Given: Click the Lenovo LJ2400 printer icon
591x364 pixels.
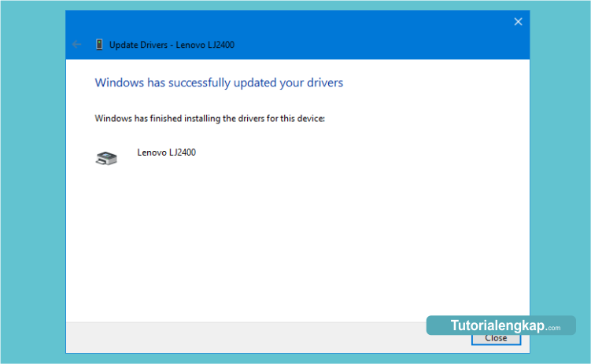Looking at the screenshot, I should tap(106, 158).
